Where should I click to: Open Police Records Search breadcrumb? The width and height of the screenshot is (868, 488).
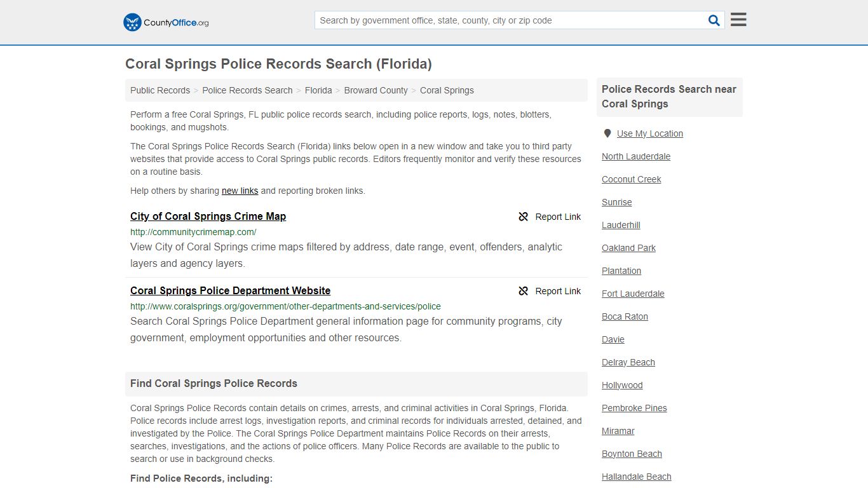pos(247,90)
